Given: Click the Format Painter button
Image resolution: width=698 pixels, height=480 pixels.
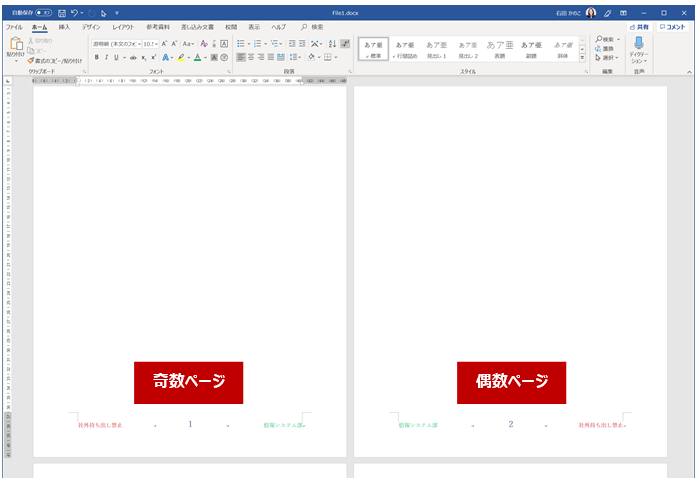Looking at the screenshot, I should [x=55, y=60].
